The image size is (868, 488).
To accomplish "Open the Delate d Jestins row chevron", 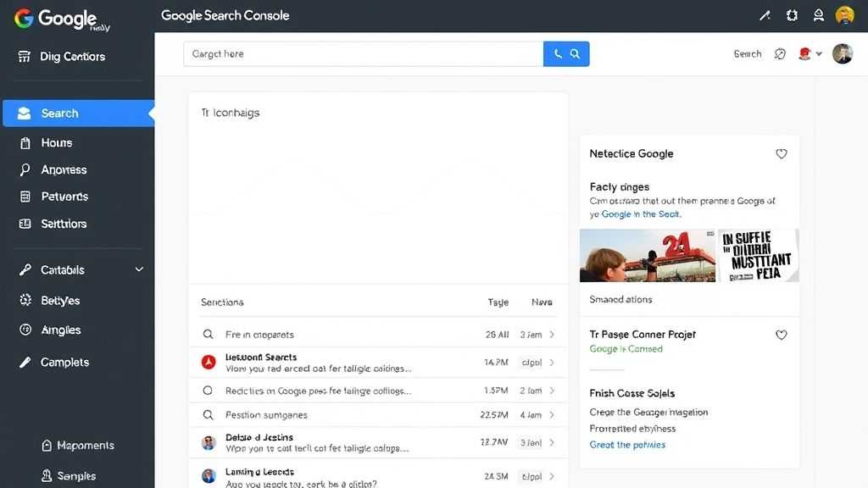I will 552,442.
